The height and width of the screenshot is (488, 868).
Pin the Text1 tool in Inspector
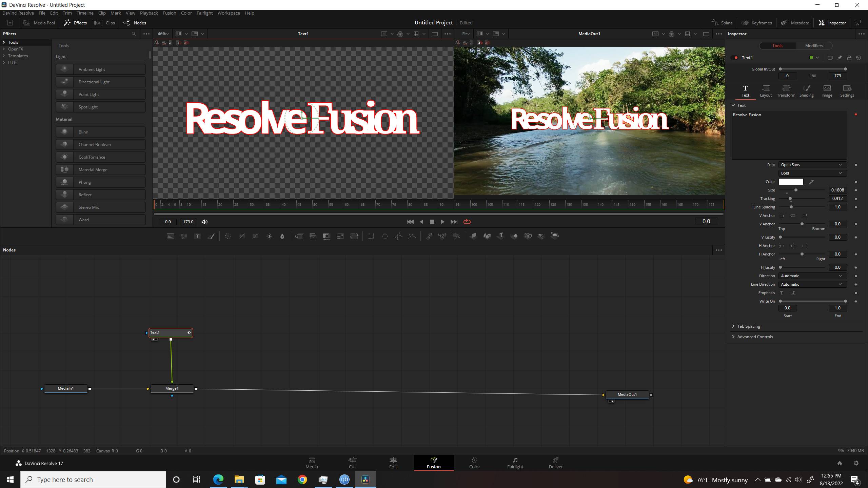pos(840,58)
